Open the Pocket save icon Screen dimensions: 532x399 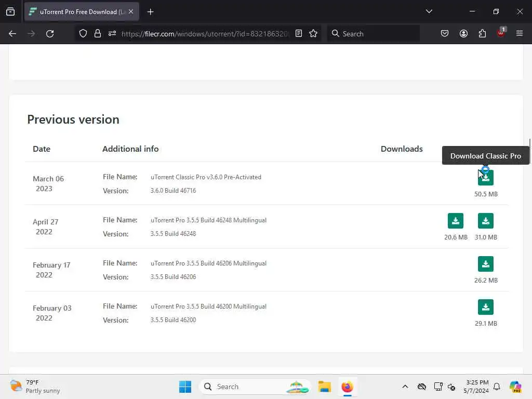[x=445, y=33]
